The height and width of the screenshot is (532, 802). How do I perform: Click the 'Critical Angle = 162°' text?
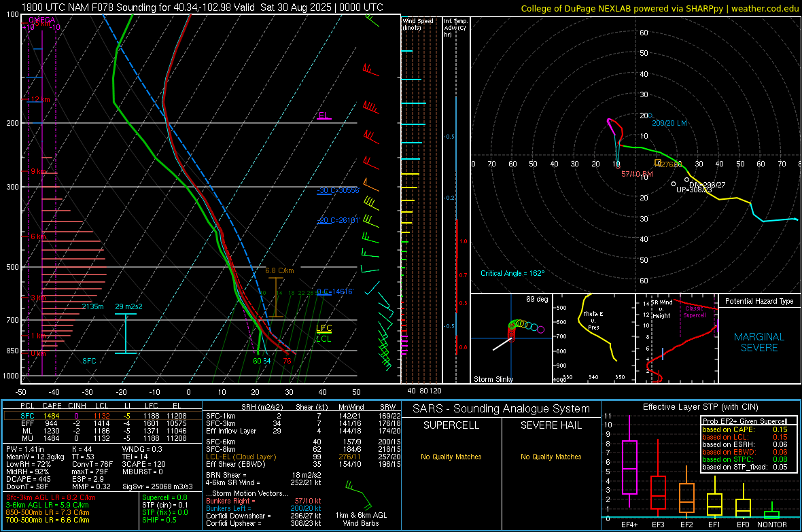[512, 273]
